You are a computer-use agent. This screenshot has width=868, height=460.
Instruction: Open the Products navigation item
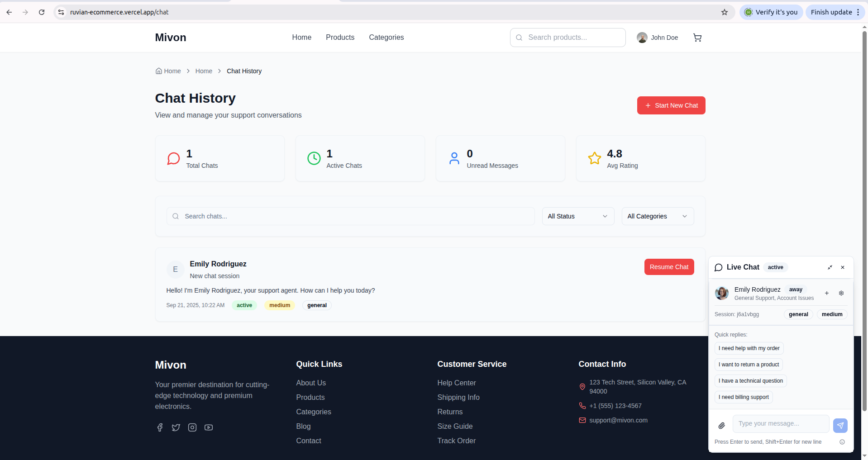coord(340,38)
